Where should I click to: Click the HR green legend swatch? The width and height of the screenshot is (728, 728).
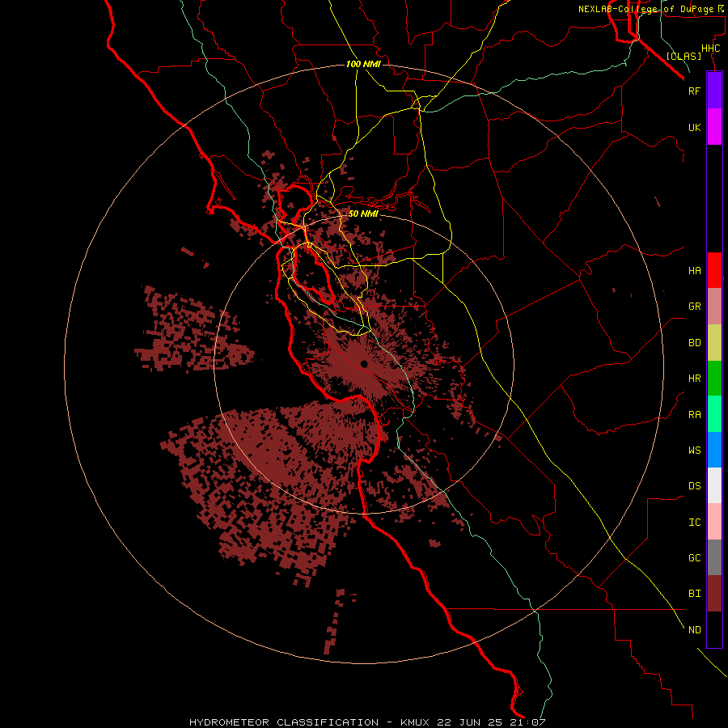tap(714, 379)
